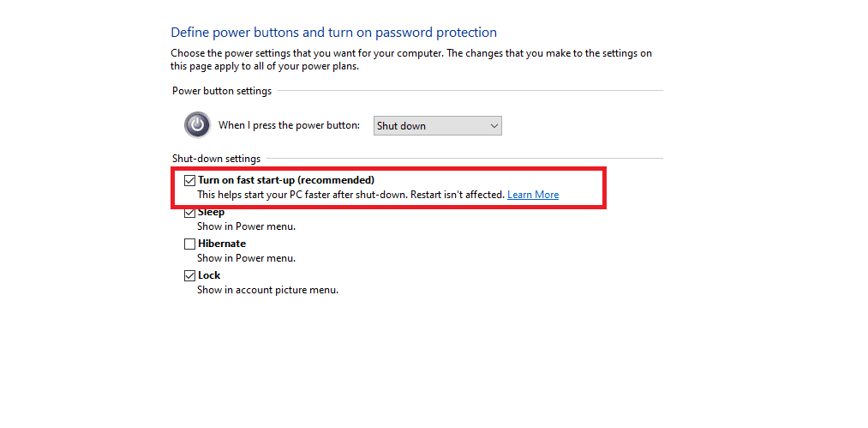
Task: Enable the Hibernate checkbox
Action: point(190,244)
